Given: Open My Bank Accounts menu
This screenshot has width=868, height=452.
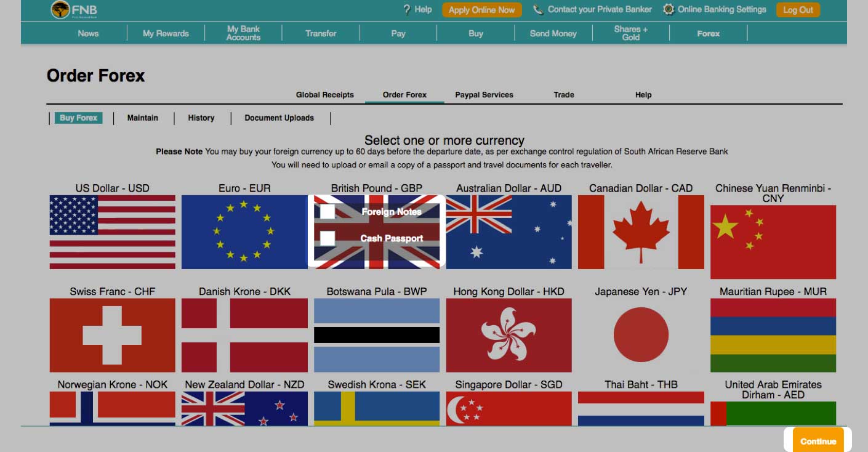Looking at the screenshot, I should tap(243, 33).
